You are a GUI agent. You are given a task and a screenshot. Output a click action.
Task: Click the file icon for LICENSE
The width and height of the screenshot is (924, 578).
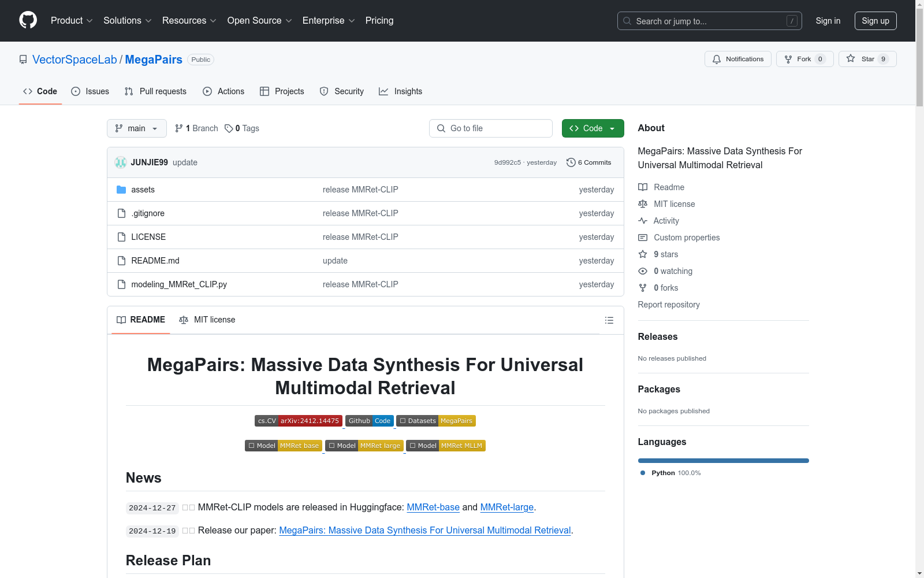coord(121,237)
